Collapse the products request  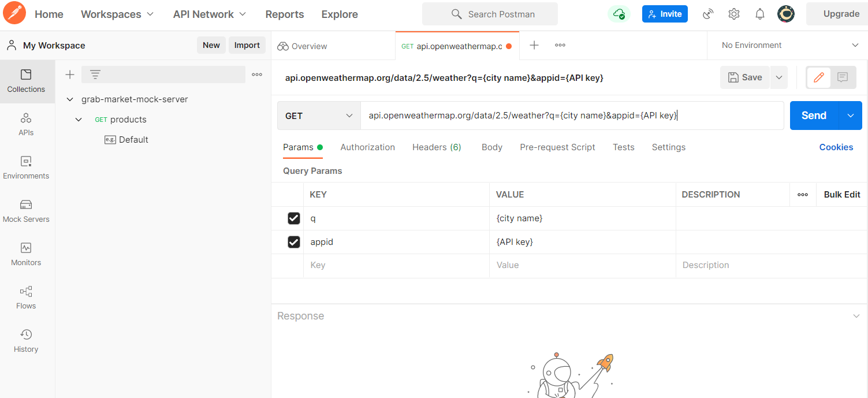point(79,120)
